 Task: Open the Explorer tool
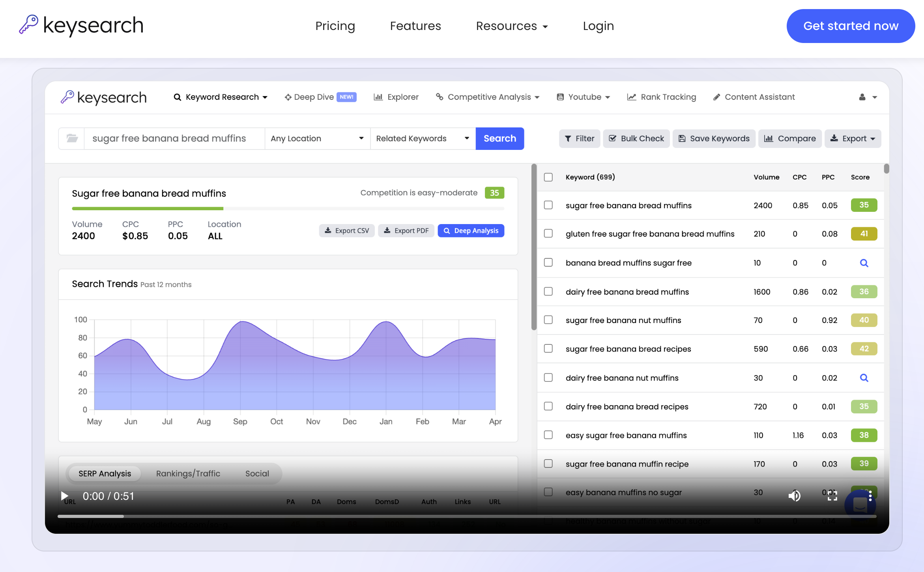coord(396,97)
